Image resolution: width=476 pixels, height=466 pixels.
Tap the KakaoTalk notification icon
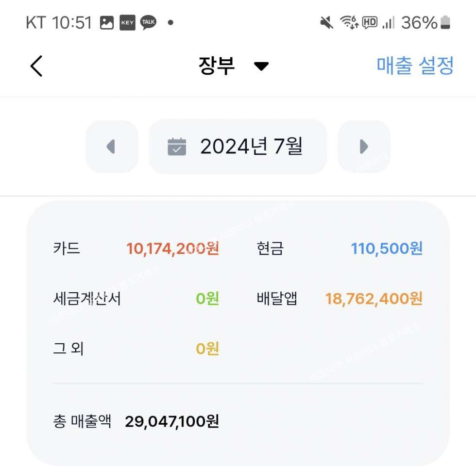tap(149, 22)
